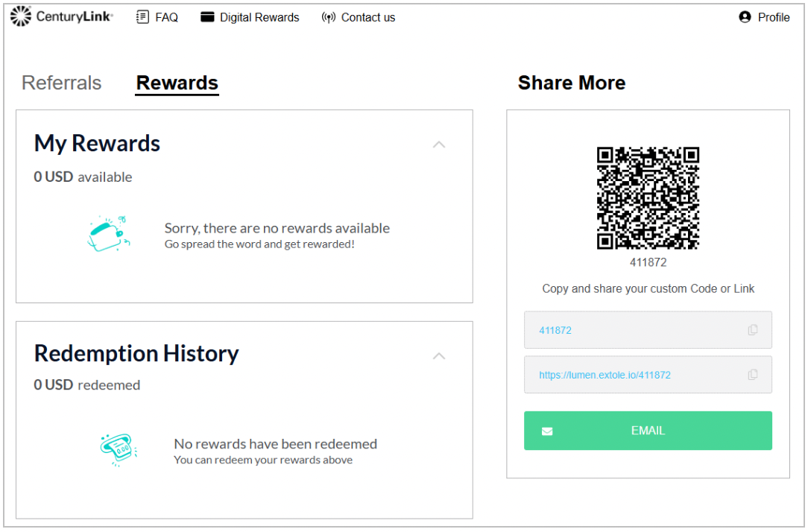Image resolution: width=808 pixels, height=532 pixels.
Task: Click the receipt illustration in Redemption History
Action: pyautogui.click(x=119, y=449)
